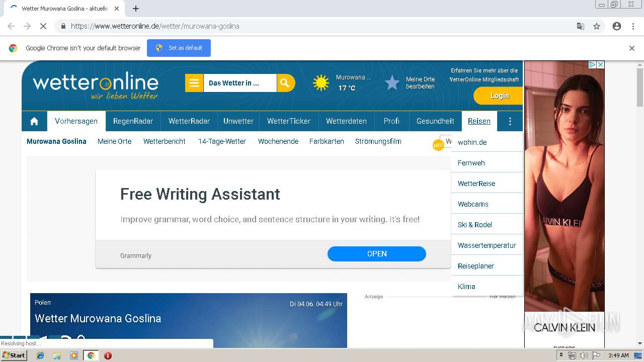
Task: Click the sun weather icon for Murowana
Action: (321, 82)
